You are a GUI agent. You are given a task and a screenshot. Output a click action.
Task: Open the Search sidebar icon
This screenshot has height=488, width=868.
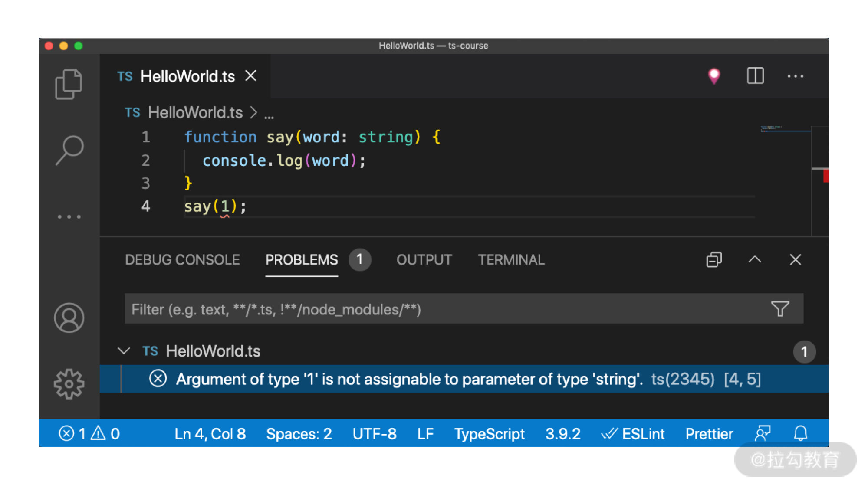pos(69,150)
